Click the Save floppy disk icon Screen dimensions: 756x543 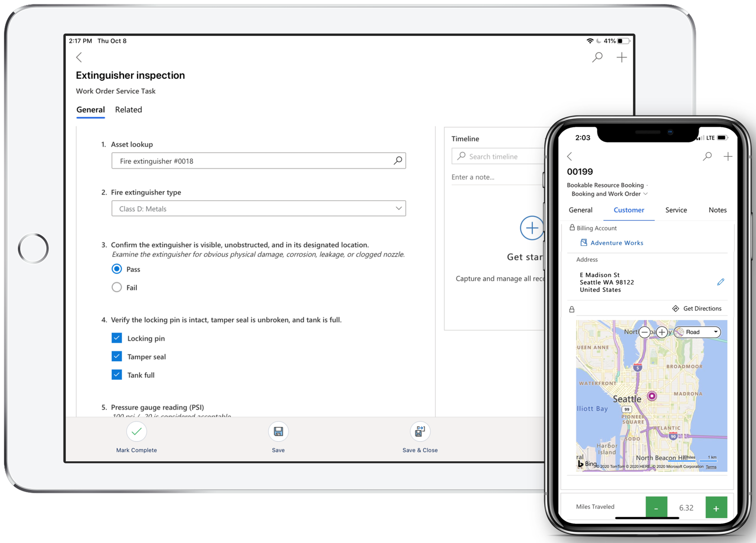tap(278, 432)
